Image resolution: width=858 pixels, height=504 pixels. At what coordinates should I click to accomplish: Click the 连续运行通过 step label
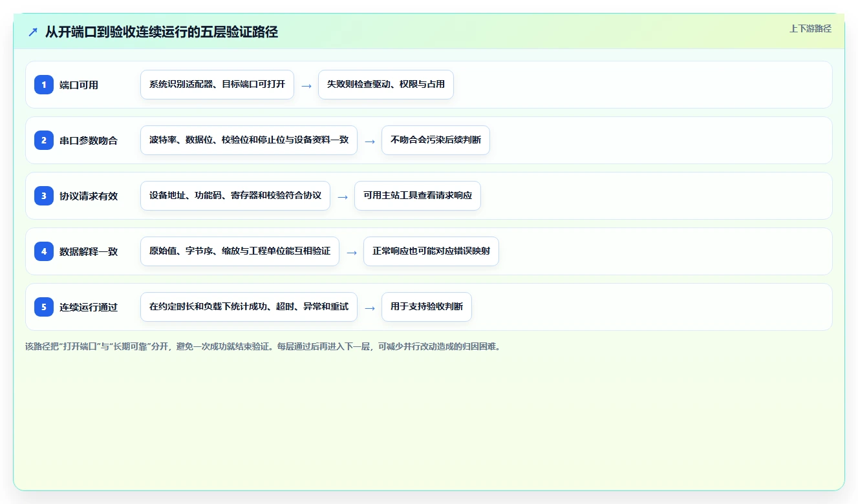pos(89,307)
